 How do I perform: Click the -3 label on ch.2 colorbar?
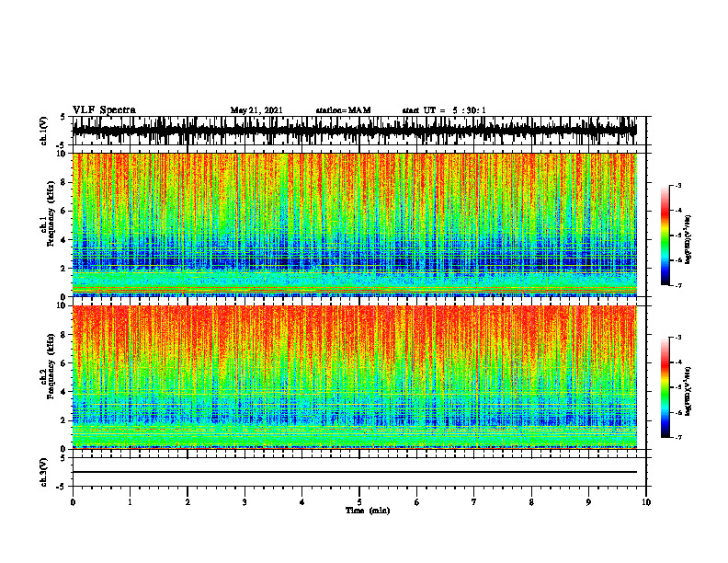678,338
